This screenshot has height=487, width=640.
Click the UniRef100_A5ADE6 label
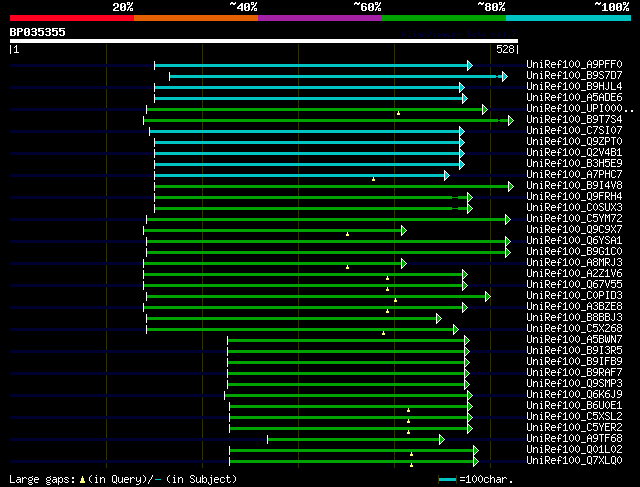point(574,98)
